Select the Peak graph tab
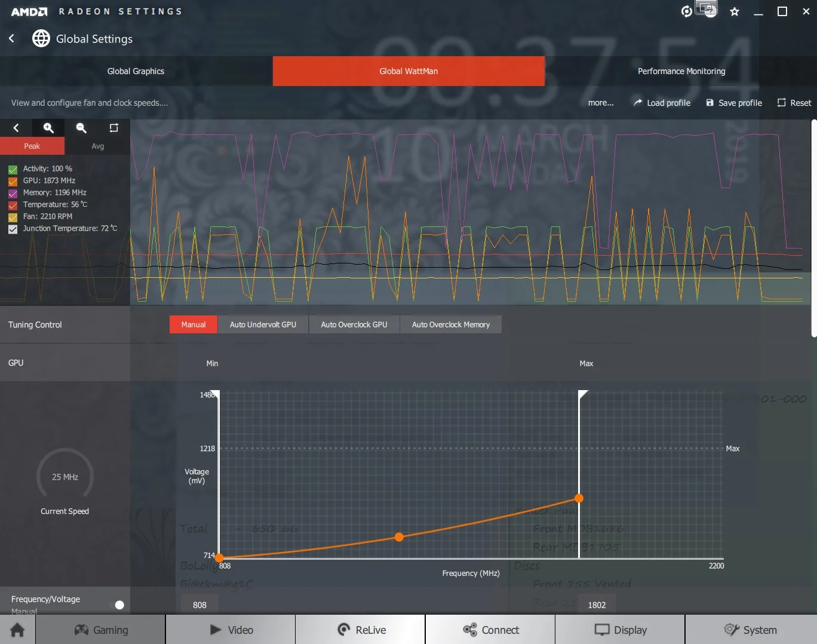 pos(32,146)
